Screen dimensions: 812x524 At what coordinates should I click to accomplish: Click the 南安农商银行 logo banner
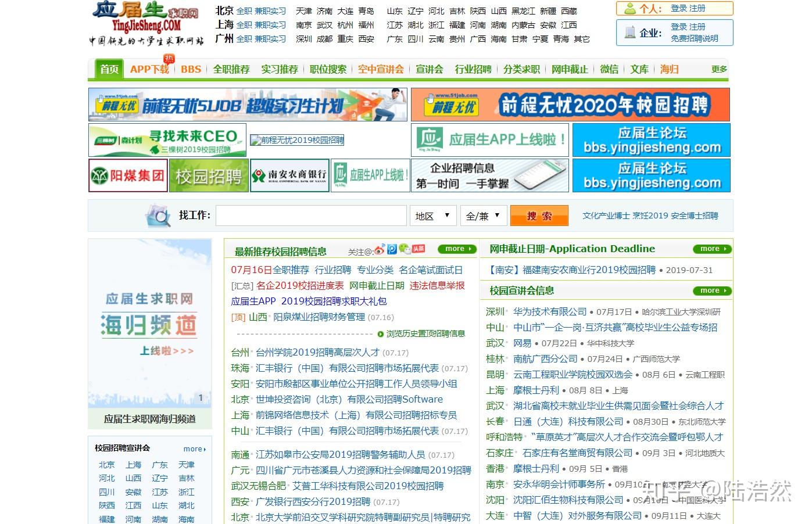tap(289, 175)
